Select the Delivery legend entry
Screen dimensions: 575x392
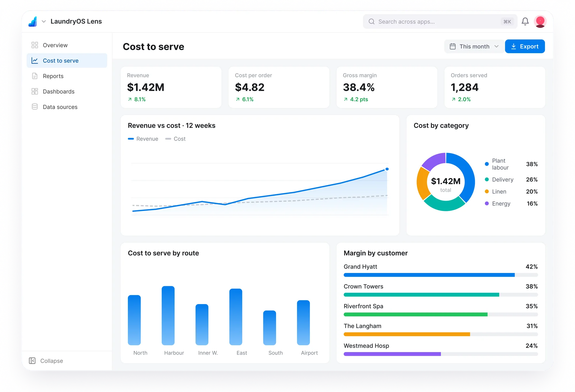coord(511,180)
